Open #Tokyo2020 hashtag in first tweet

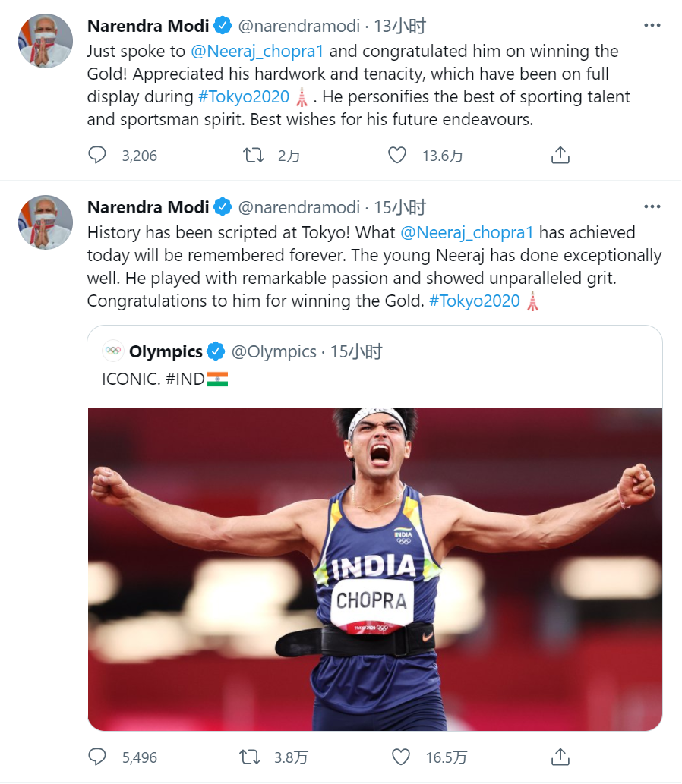pos(243,97)
